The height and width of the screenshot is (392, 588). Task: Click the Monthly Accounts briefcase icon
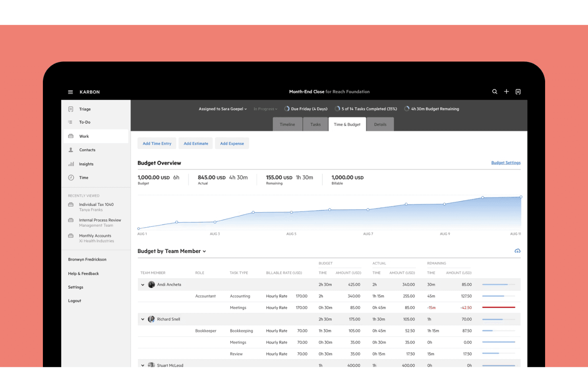tap(71, 236)
